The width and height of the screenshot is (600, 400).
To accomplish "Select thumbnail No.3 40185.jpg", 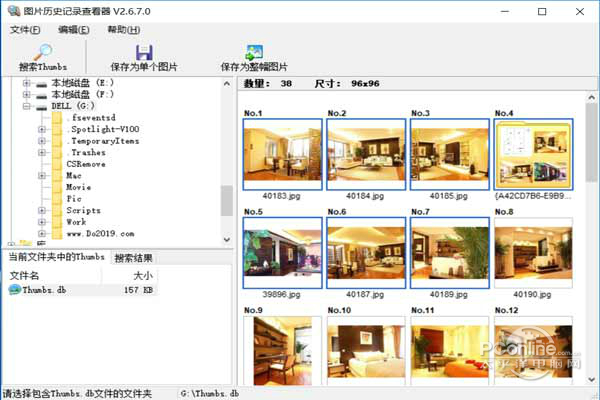I will point(450,154).
